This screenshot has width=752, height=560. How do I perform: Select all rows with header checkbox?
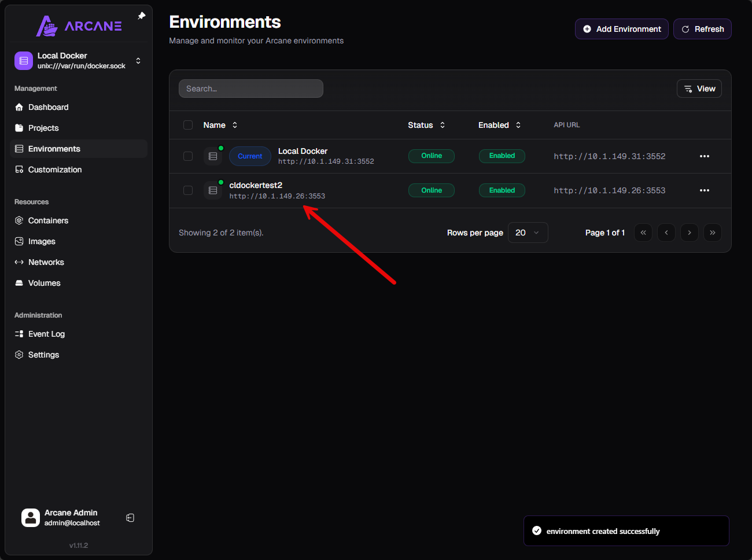click(188, 125)
